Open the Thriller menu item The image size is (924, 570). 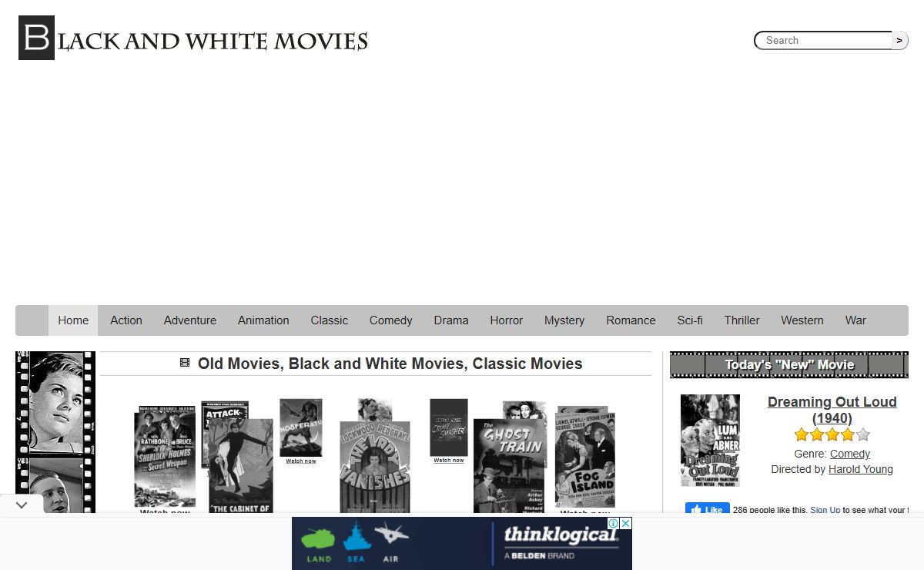pyautogui.click(x=742, y=320)
